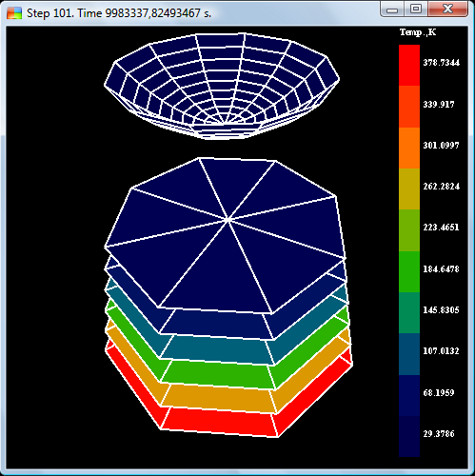Image resolution: width=475 pixels, height=476 pixels.
Task: Click the red 378.7344 legend swatch
Action: click(x=409, y=66)
